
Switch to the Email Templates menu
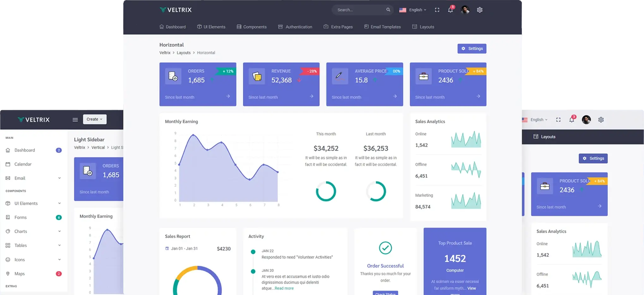pos(382,27)
